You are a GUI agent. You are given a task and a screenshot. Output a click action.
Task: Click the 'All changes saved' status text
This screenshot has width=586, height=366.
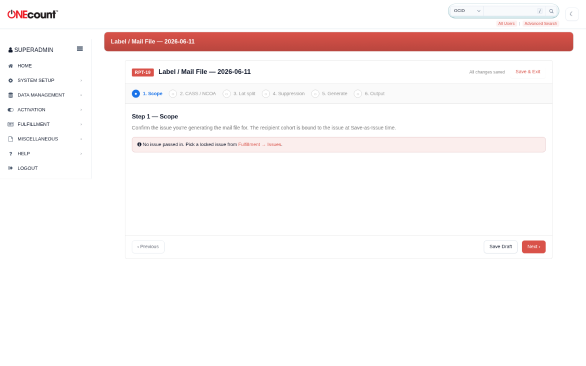click(487, 72)
